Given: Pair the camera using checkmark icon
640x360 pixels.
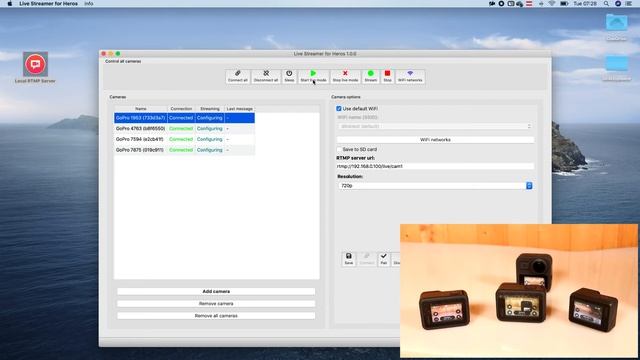Looking at the screenshot, I should pos(383,259).
